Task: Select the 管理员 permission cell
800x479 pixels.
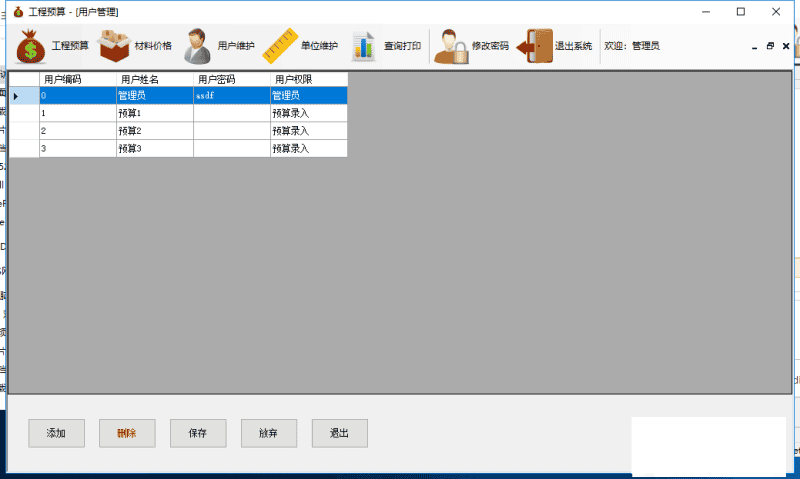Action: point(309,96)
